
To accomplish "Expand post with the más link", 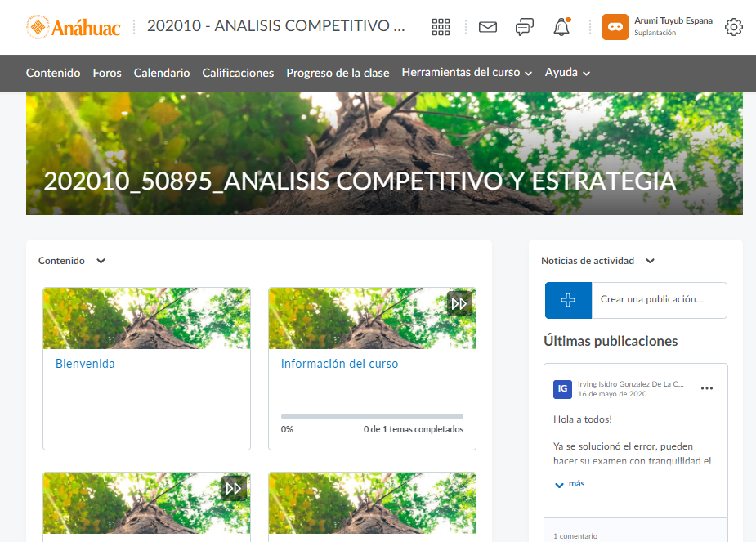I will pos(570,484).
